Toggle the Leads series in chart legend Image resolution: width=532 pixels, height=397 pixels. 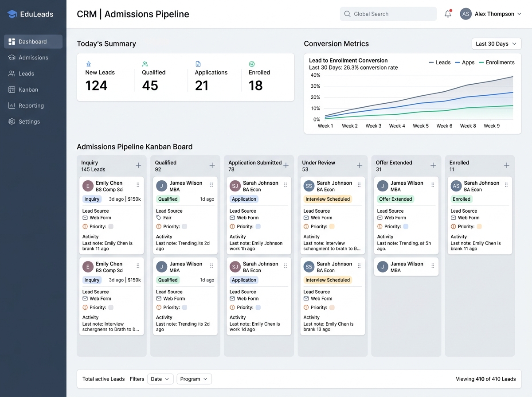440,62
